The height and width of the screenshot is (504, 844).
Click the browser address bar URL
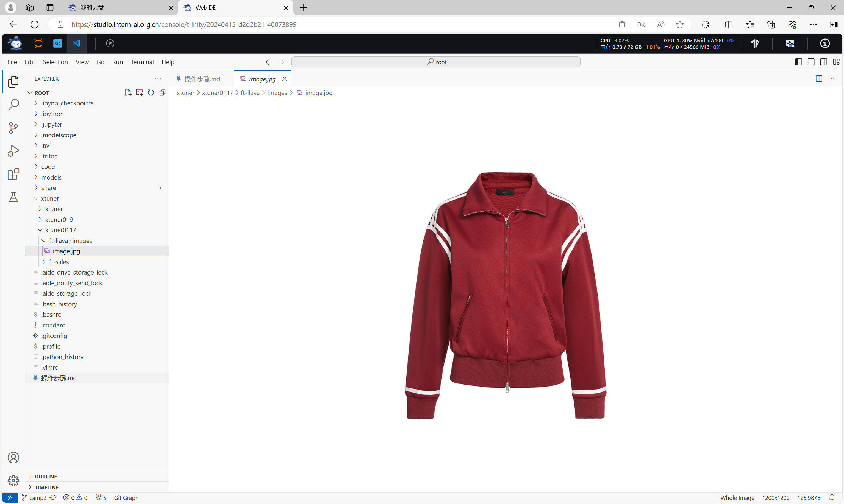[x=184, y=24]
